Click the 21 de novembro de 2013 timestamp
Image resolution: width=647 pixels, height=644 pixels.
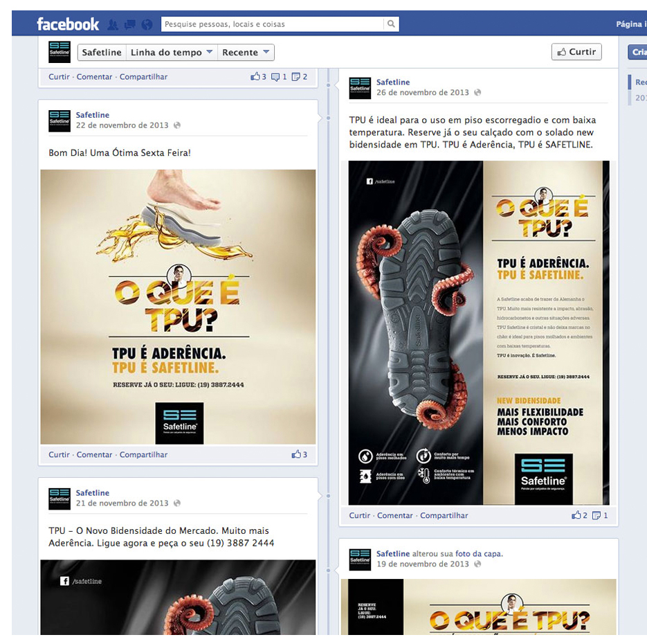click(122, 503)
